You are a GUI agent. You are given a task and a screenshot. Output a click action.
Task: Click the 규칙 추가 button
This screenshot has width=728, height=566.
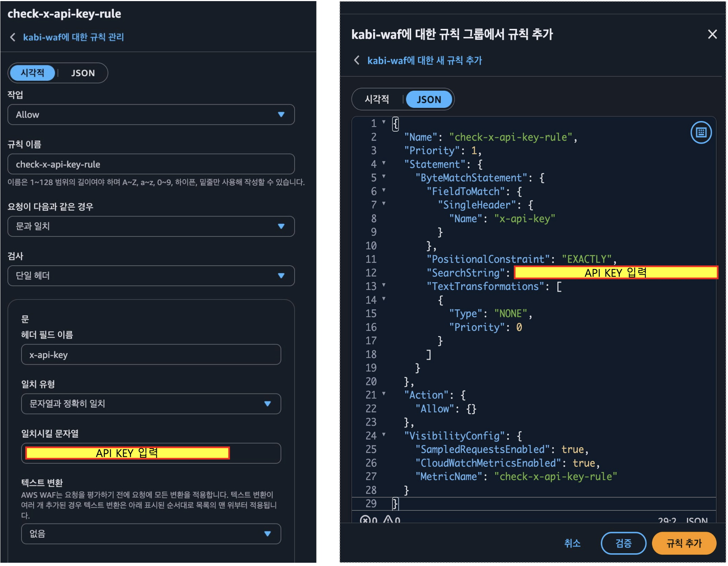tap(683, 543)
